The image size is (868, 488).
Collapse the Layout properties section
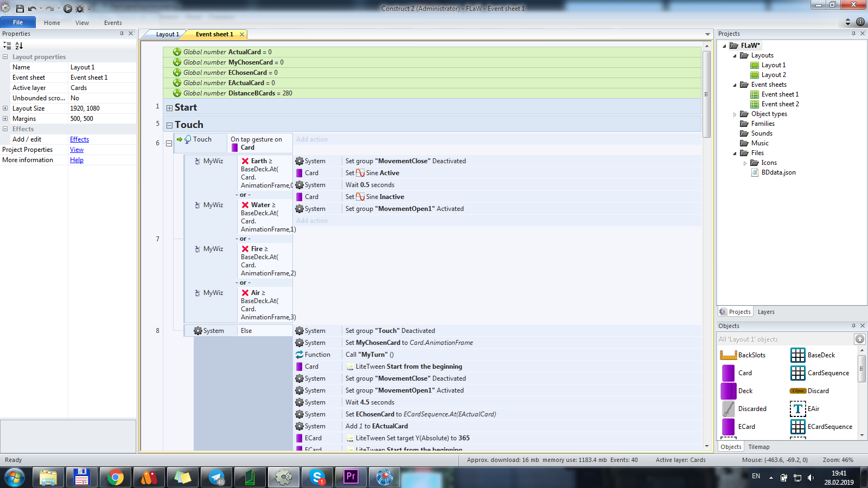pyautogui.click(x=5, y=57)
